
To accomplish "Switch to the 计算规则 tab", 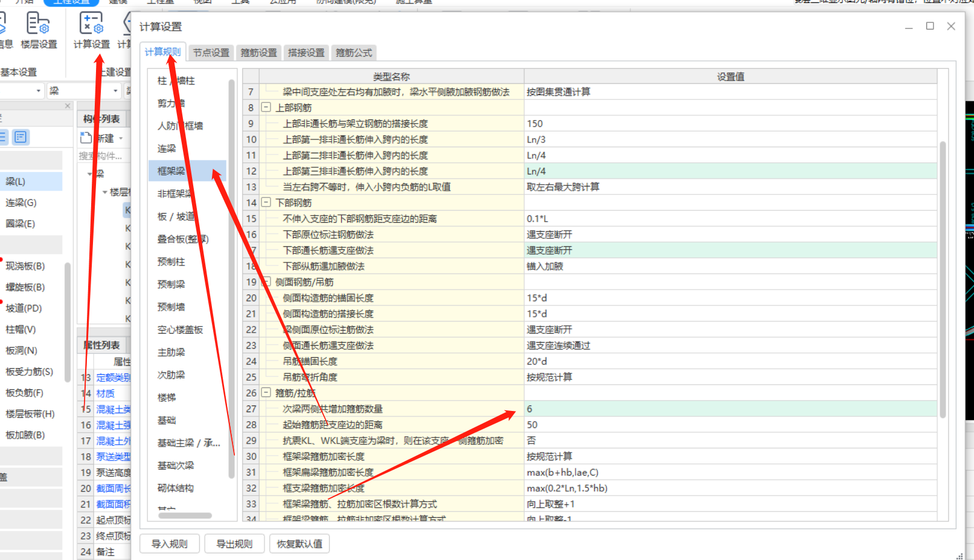I will (162, 52).
